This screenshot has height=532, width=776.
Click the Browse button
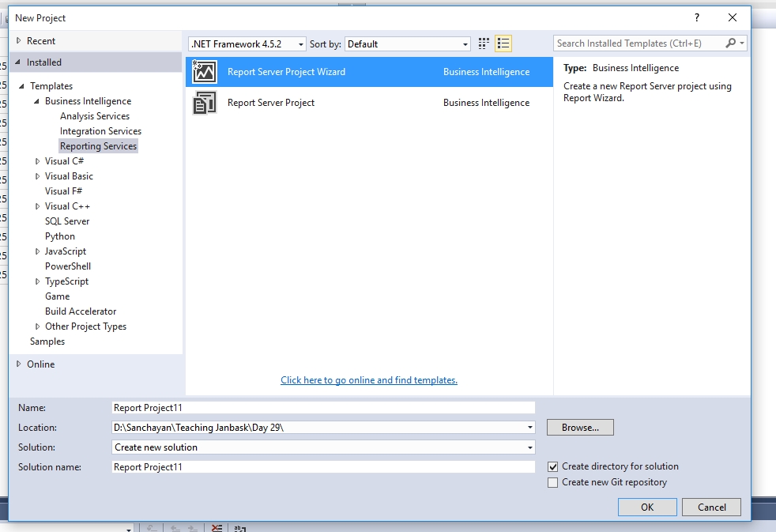[x=580, y=428]
